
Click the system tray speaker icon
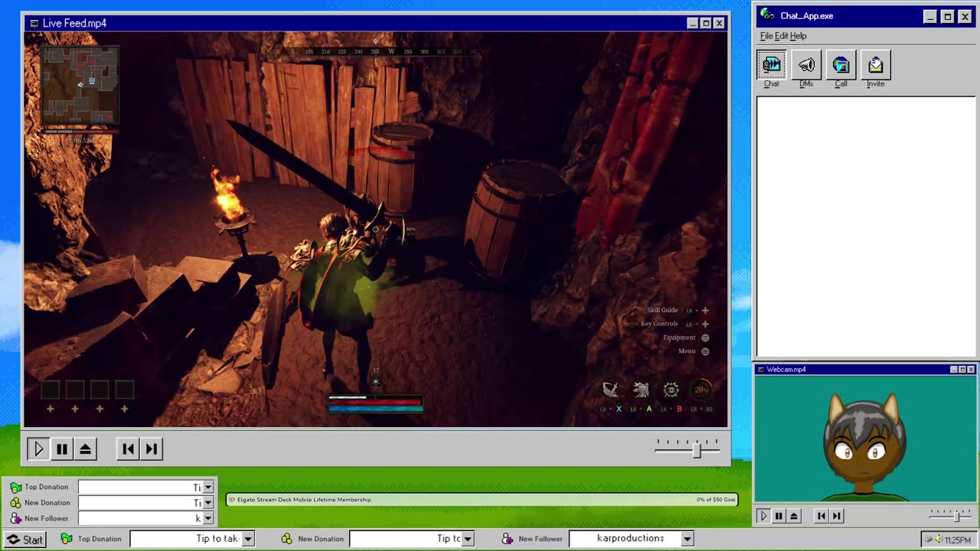pyautogui.click(x=939, y=540)
